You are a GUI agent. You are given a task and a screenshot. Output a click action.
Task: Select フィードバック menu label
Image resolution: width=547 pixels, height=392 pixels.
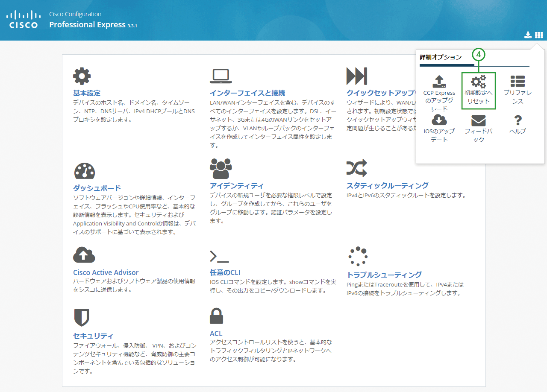[x=479, y=135]
